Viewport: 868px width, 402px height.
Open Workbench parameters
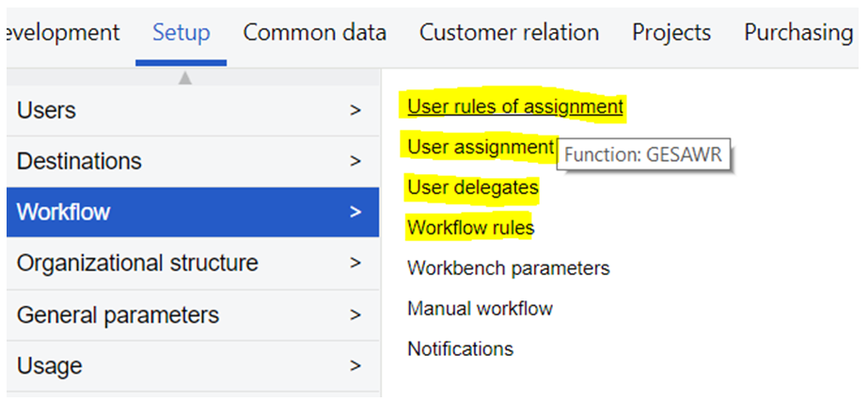(x=508, y=268)
